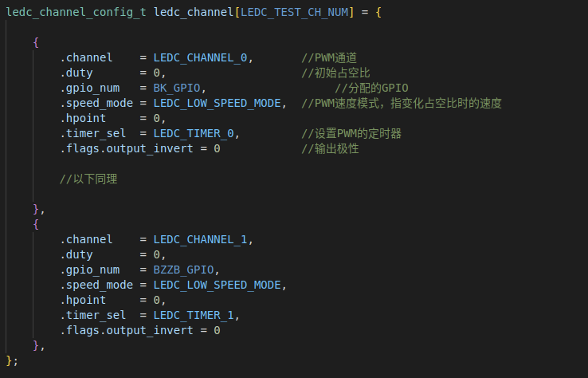Click the //输出极性 comment
Viewport: 588px width, 378px height.
coord(330,148)
